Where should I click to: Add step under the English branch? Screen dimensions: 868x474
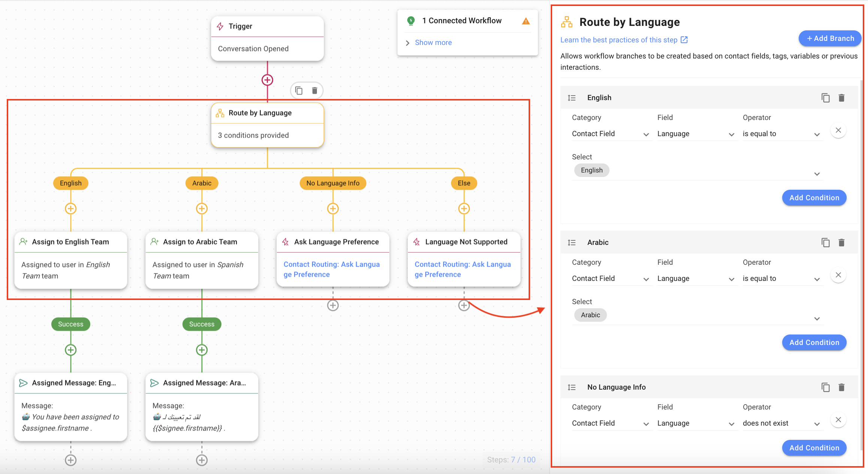click(71, 208)
